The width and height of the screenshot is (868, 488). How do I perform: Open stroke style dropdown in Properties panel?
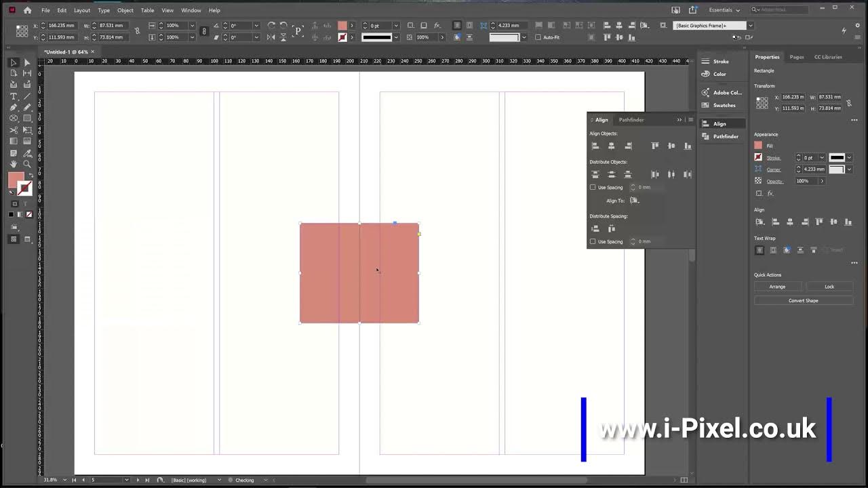(849, 158)
